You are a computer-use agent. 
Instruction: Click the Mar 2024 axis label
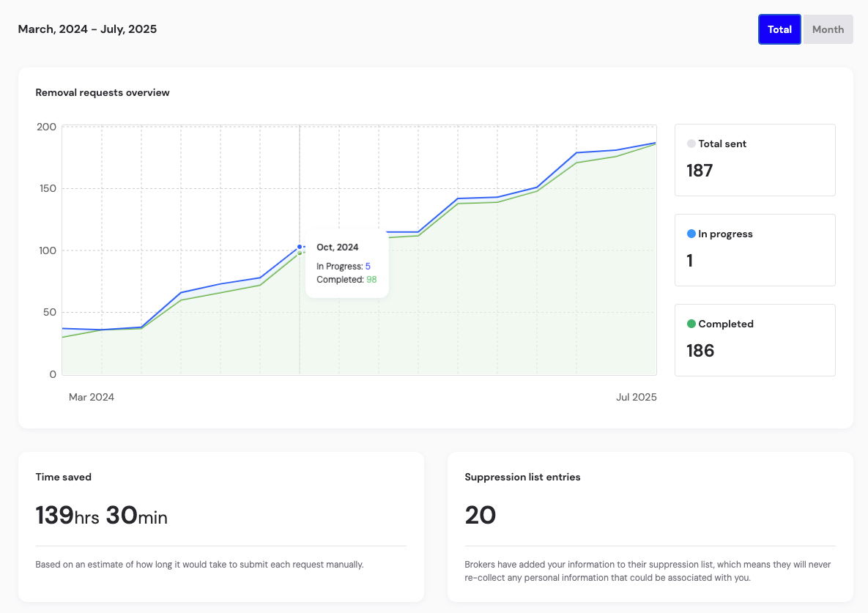coord(92,397)
